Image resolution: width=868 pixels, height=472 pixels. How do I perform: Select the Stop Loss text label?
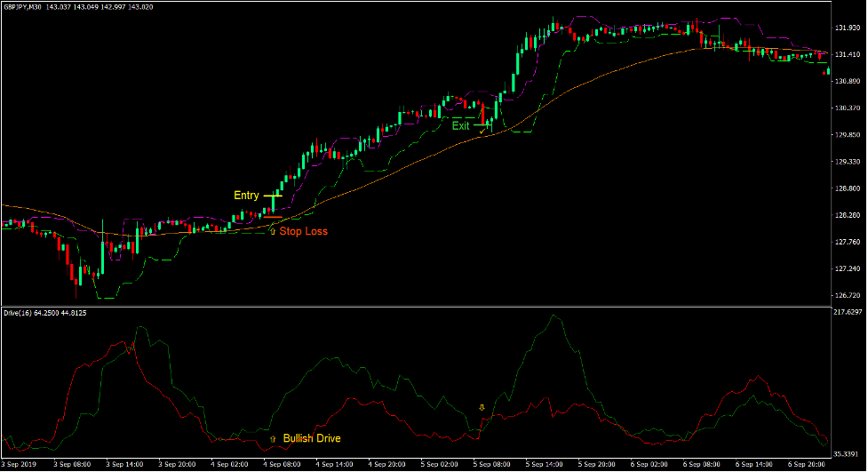point(303,231)
